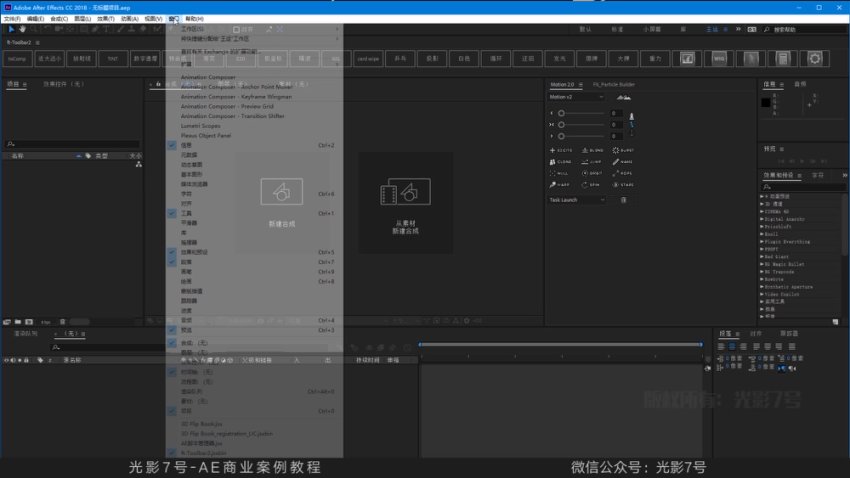
Task: Click the center text icon in Paragraph panel
Action: tap(732, 346)
